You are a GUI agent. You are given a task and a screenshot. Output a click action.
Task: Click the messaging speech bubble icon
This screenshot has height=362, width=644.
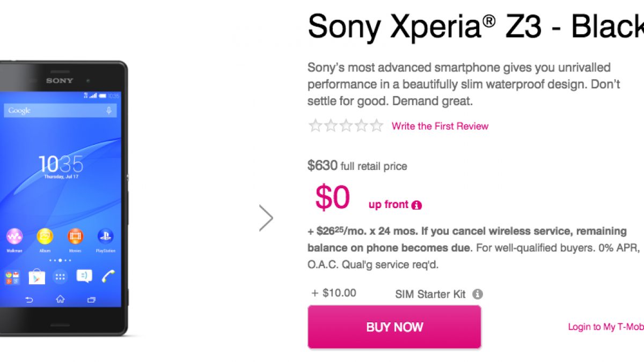point(84,276)
